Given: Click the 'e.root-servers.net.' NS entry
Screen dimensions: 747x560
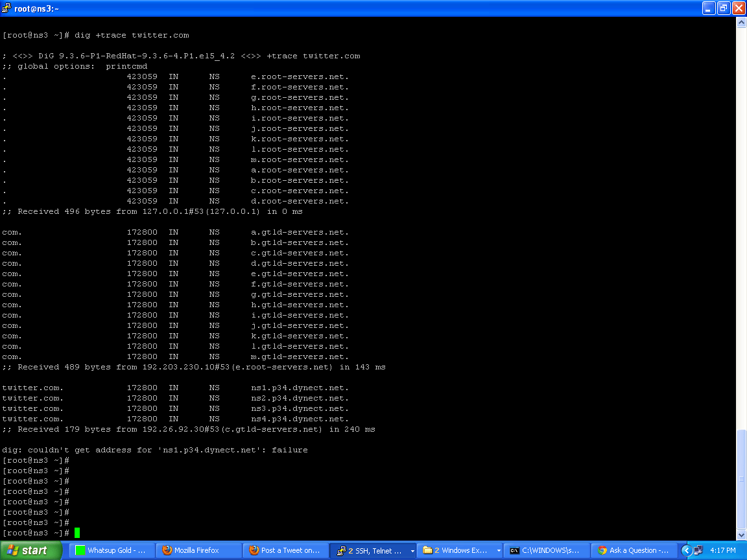Looking at the screenshot, I should [300, 76].
